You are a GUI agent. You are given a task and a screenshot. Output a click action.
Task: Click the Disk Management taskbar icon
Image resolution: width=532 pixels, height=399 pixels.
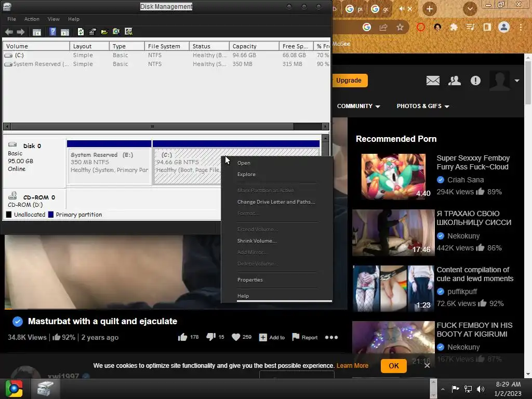46,389
